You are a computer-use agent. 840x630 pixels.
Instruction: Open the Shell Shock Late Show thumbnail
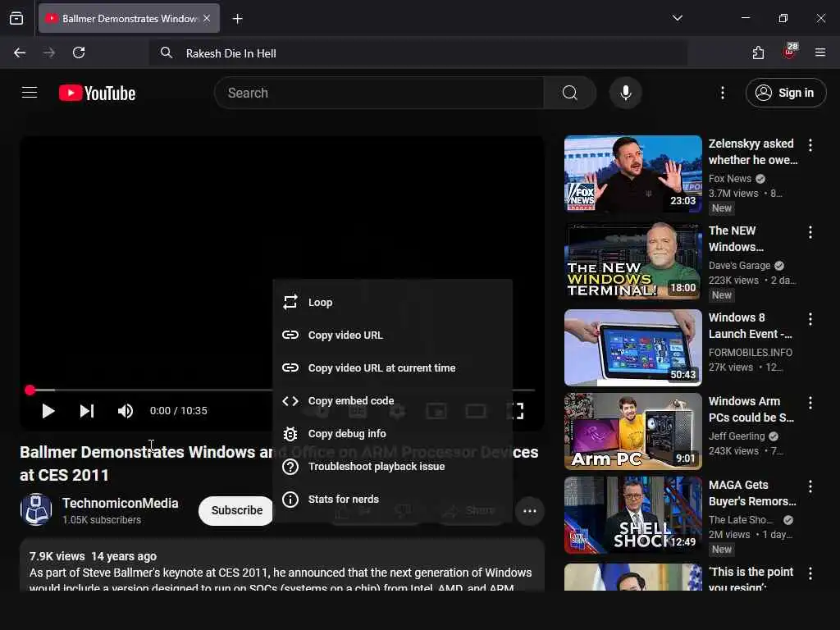tap(632, 515)
